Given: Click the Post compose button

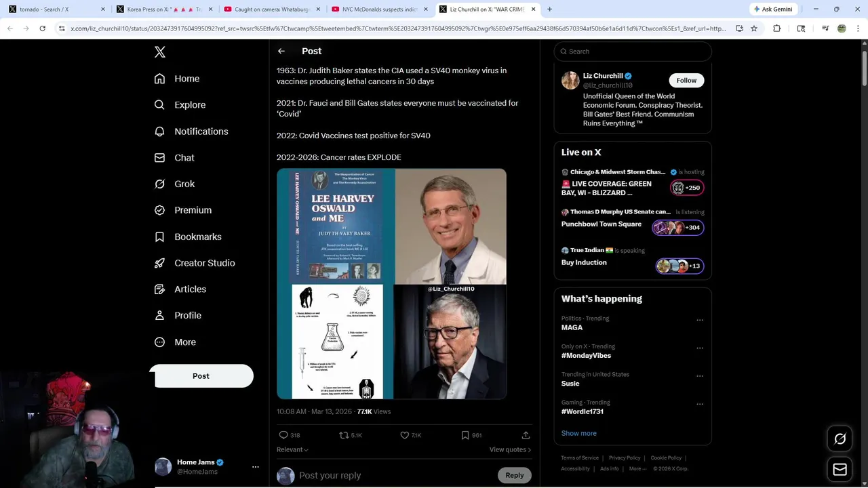Looking at the screenshot, I should point(201,376).
